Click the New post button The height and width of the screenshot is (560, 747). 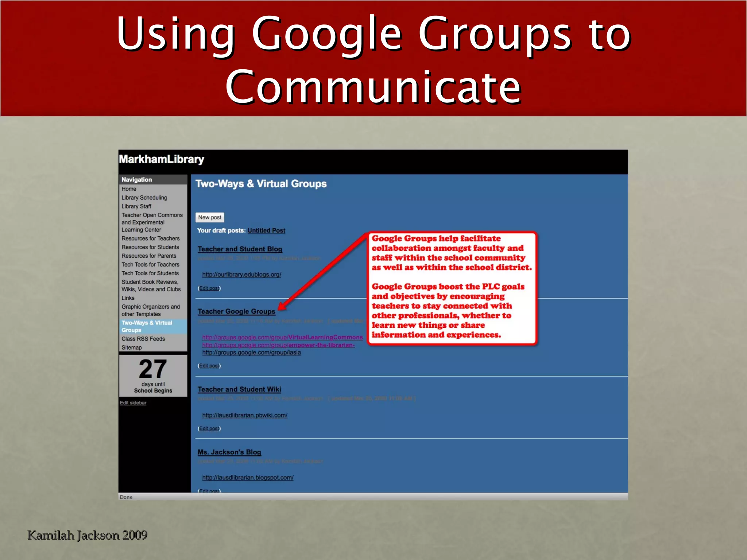[x=210, y=217]
